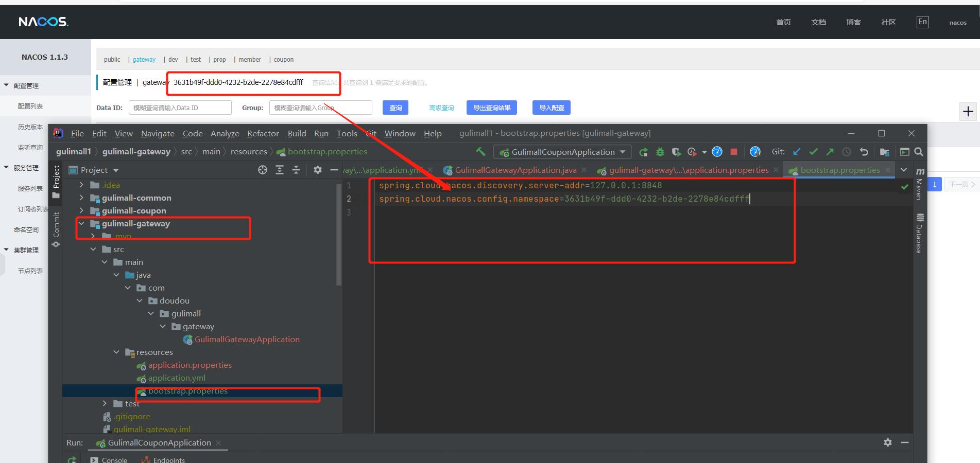Open the Project view mode dropdown
This screenshot has width=980, height=463.
116,170
